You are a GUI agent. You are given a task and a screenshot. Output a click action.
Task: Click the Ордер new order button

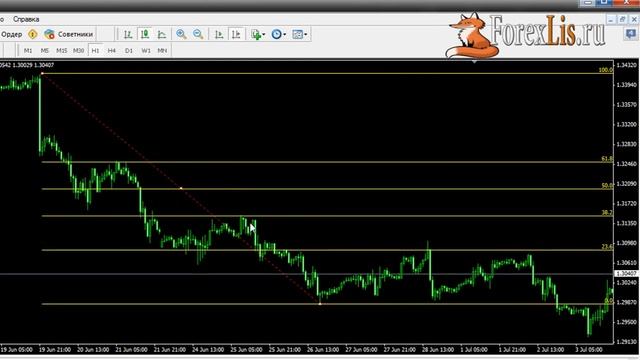[x=11, y=34]
